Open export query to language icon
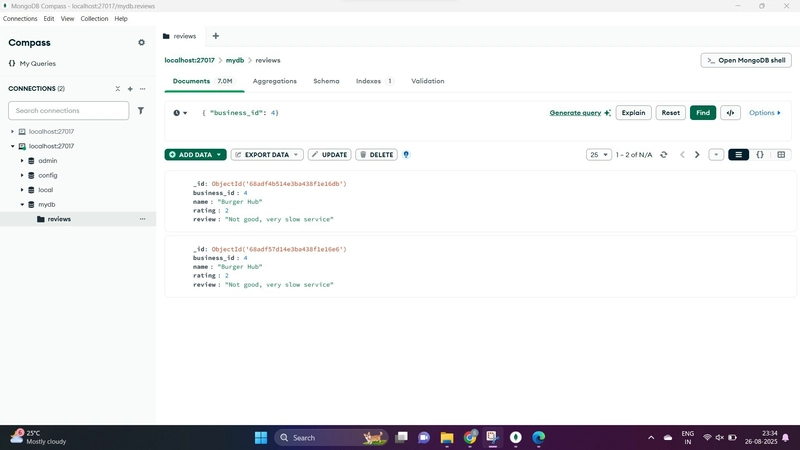Image resolution: width=800 pixels, height=450 pixels. [x=730, y=113]
